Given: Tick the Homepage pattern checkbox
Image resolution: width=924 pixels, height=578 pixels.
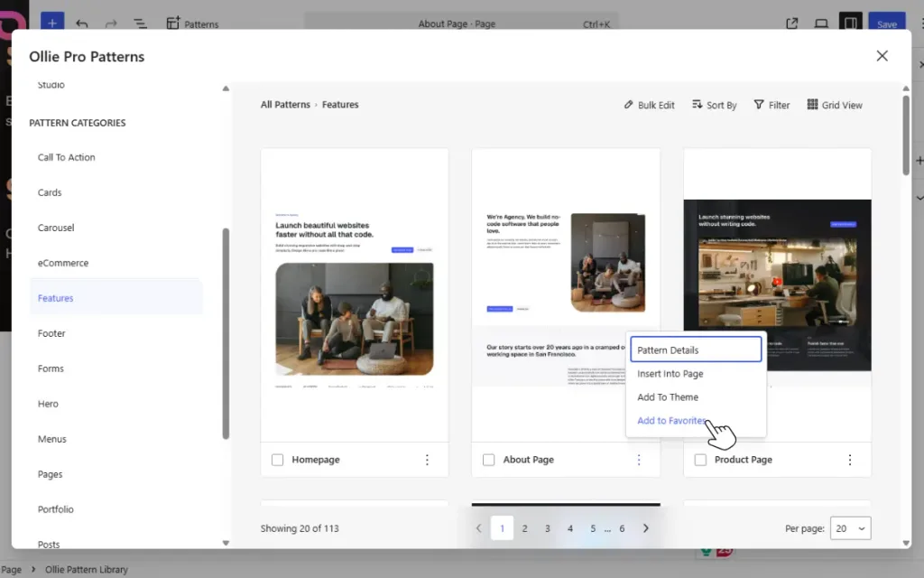Looking at the screenshot, I should [x=278, y=460].
